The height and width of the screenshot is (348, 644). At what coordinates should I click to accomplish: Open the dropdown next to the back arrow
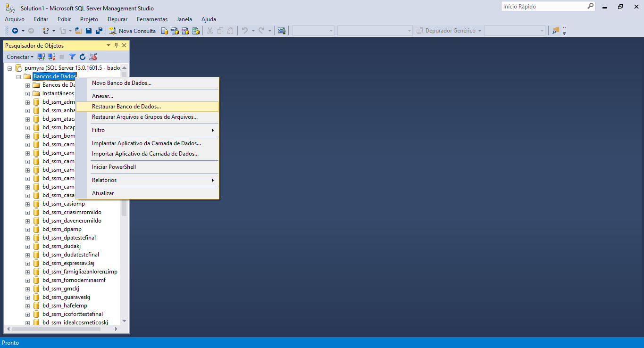(23, 31)
